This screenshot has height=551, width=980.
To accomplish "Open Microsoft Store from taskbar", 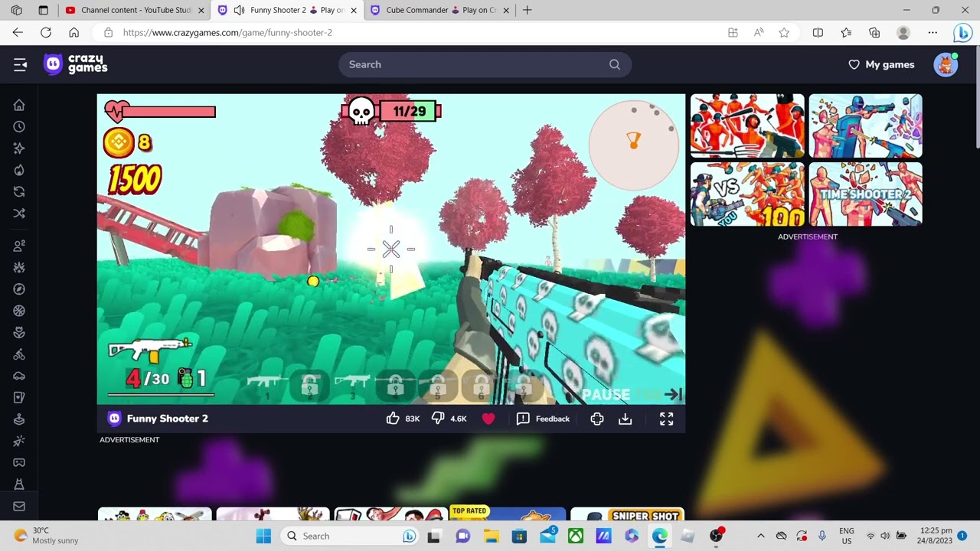I will (x=519, y=536).
